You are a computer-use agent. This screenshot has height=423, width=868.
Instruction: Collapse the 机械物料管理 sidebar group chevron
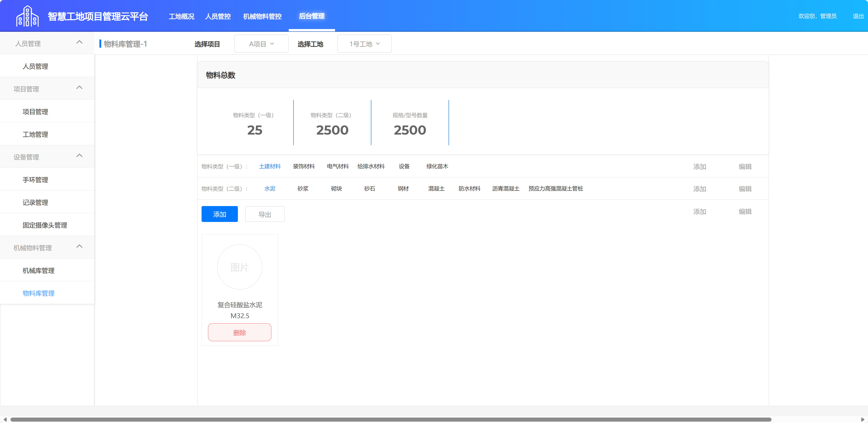(x=79, y=246)
